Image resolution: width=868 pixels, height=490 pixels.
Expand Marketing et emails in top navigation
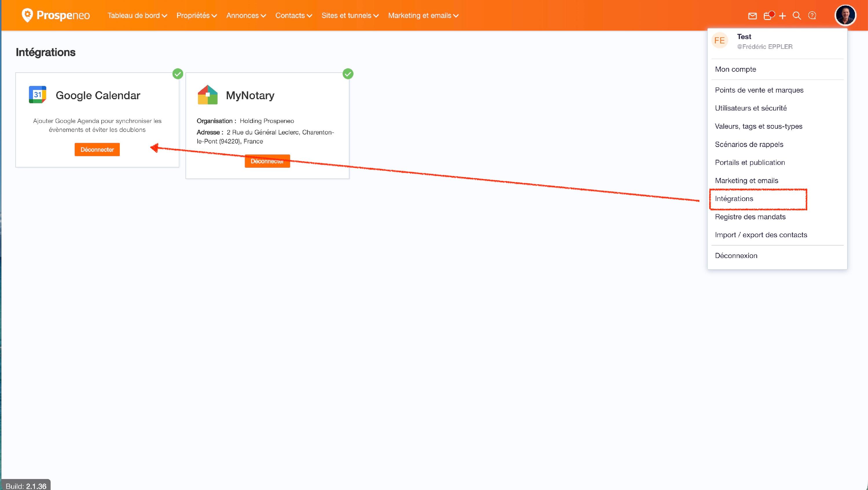pos(424,16)
